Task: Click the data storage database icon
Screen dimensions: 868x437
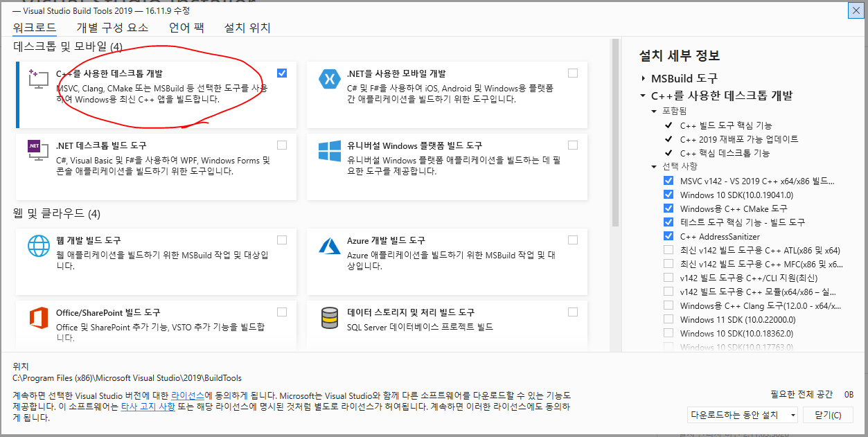Action: pyautogui.click(x=329, y=319)
